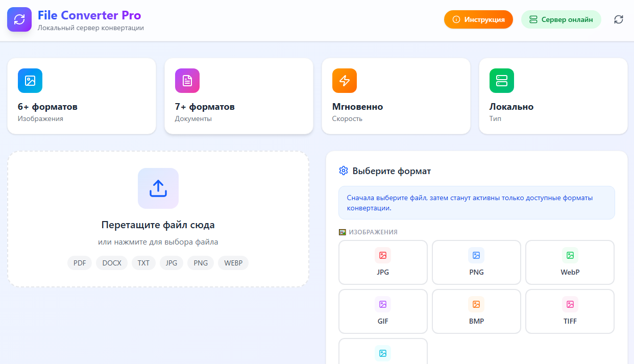This screenshot has height=364, width=634.
Task: Choose the PNG conversion format
Action: click(476, 262)
